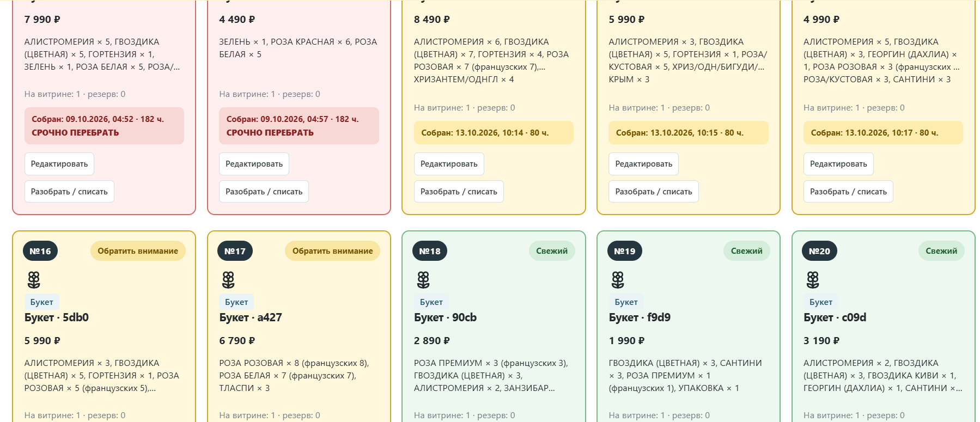Image resolution: width=980 pixels, height=422 pixels.
Task: Click flower icon on bouquet №16 card
Action: coord(34,280)
